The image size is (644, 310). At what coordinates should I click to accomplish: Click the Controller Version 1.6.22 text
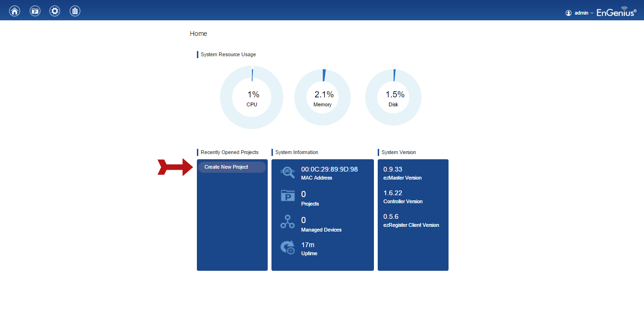[393, 193]
